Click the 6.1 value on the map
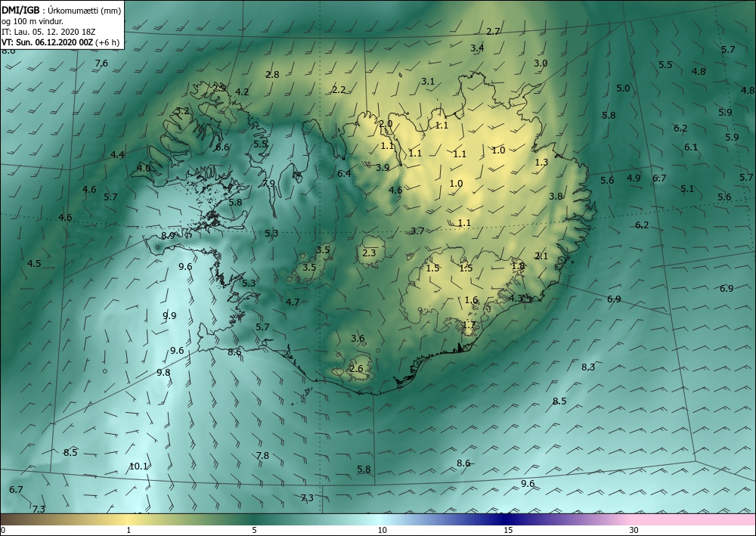The width and height of the screenshot is (756, 536). 691,147
